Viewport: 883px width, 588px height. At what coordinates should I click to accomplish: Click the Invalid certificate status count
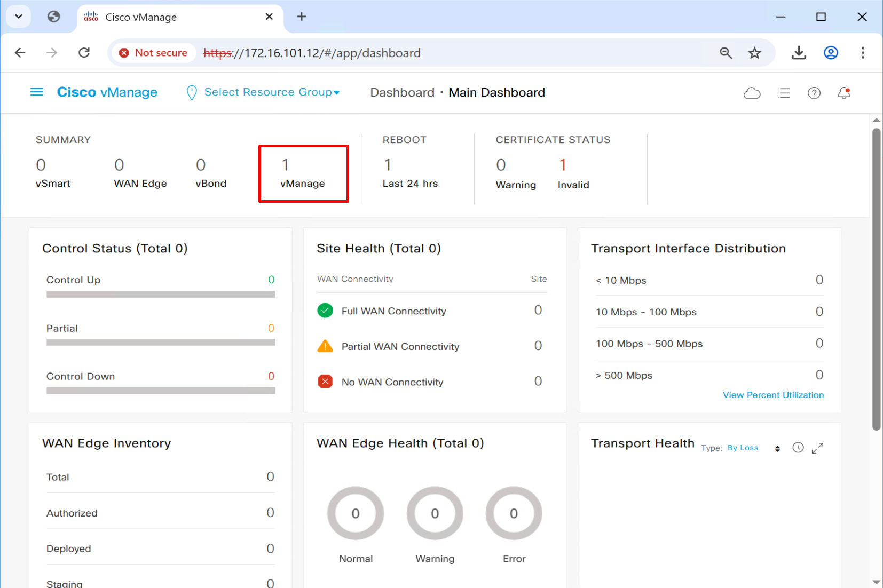coord(563,165)
